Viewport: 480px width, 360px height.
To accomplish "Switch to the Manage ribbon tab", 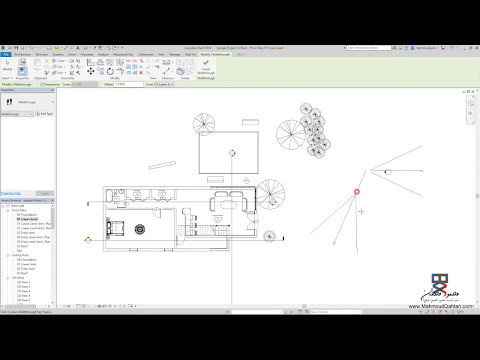I will tap(175, 54).
